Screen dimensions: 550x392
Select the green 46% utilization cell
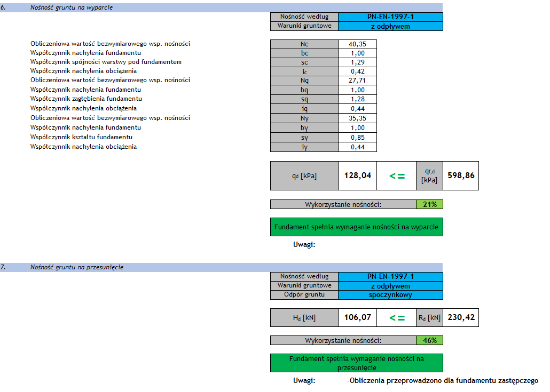click(x=429, y=340)
